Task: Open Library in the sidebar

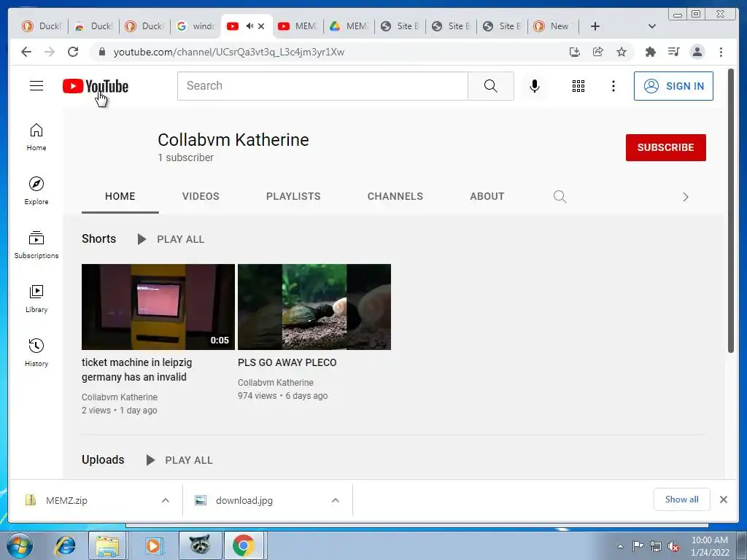Action: (x=36, y=298)
